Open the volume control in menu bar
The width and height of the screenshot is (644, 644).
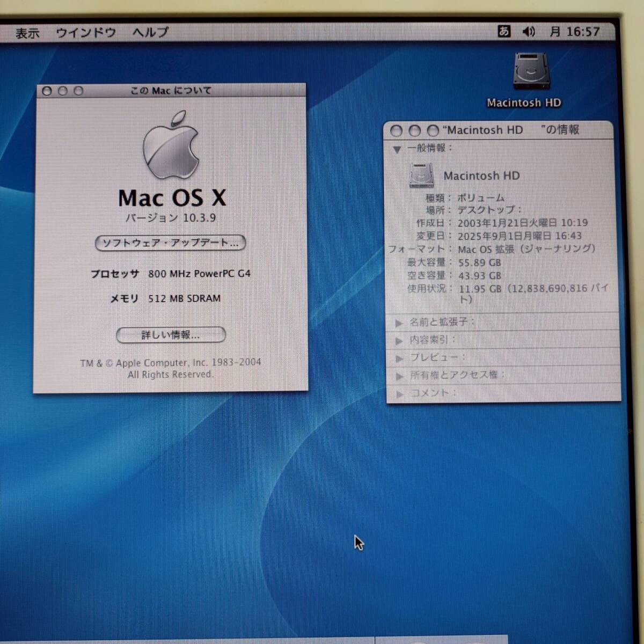pos(529,32)
